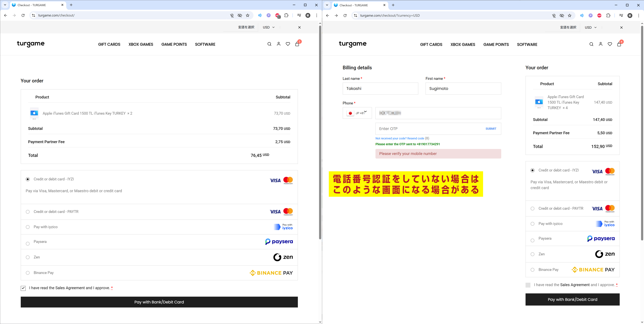Open the search icon in left window header

pos(269,44)
